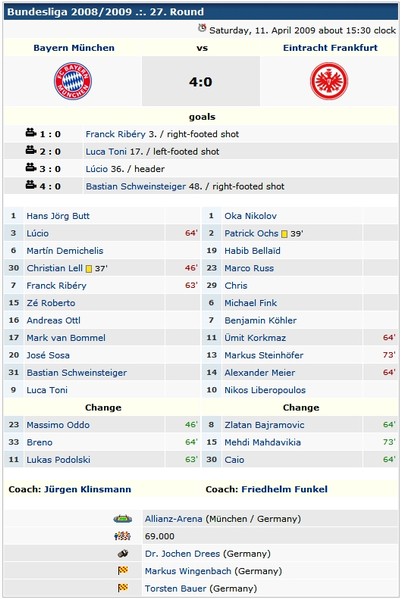Open coach Jürgen Klinsmann's profile

click(87, 489)
